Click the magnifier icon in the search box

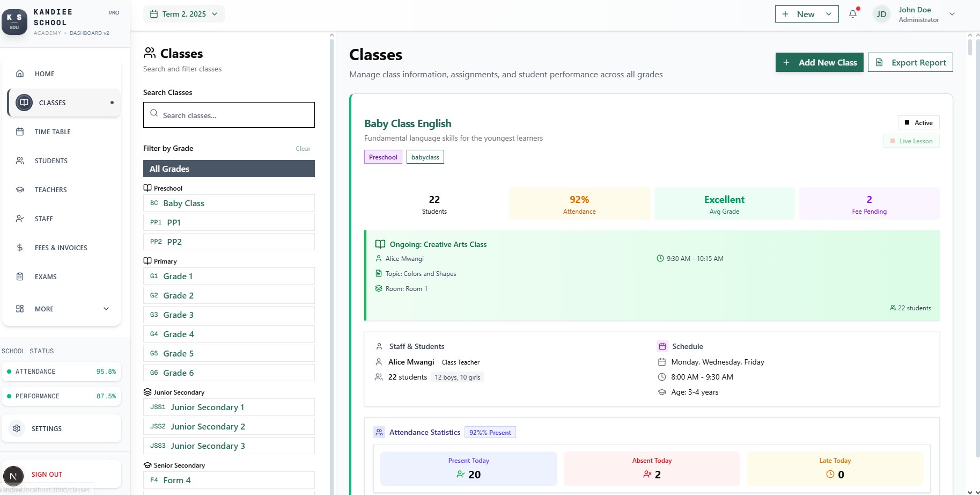point(154,113)
